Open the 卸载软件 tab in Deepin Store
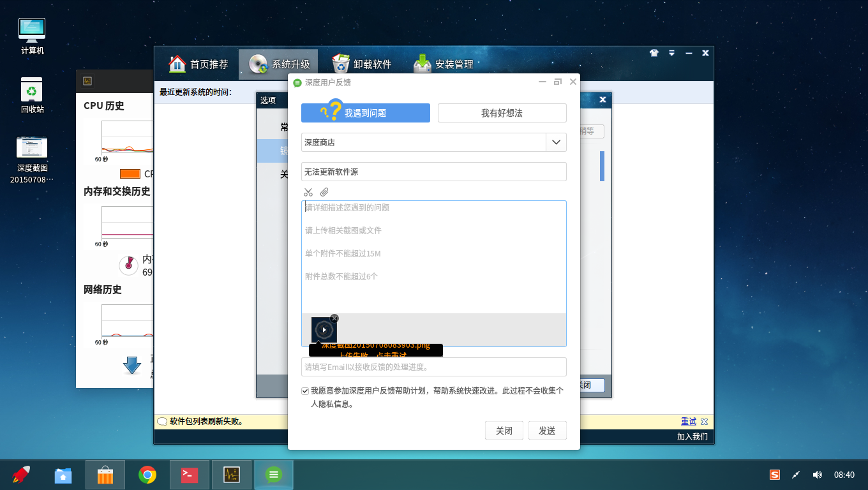This screenshot has height=490, width=868. click(362, 64)
